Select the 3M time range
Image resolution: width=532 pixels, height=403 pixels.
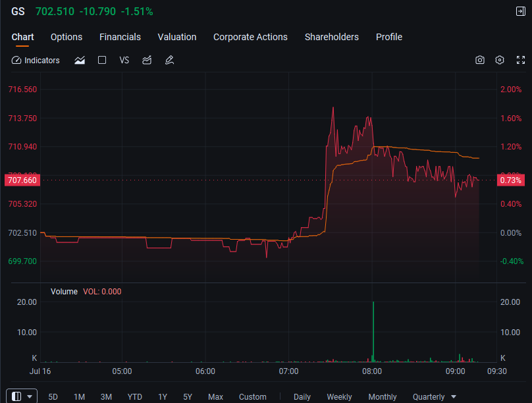point(106,397)
